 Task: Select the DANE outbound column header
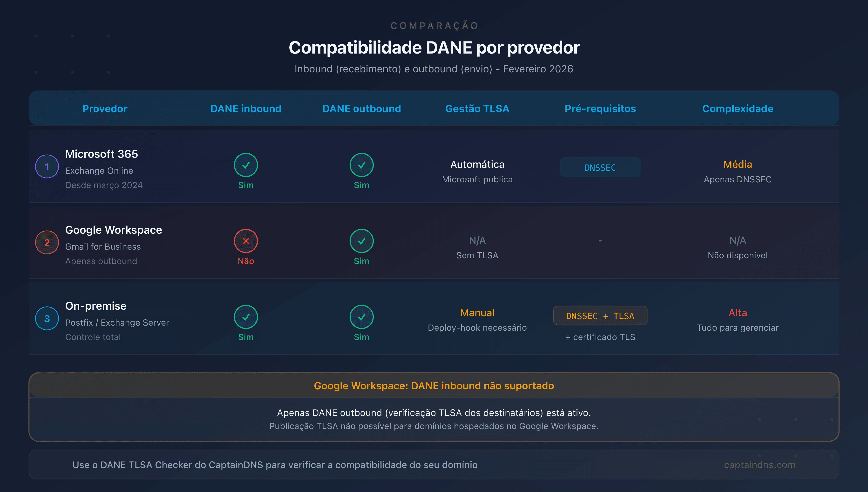pyautogui.click(x=361, y=109)
